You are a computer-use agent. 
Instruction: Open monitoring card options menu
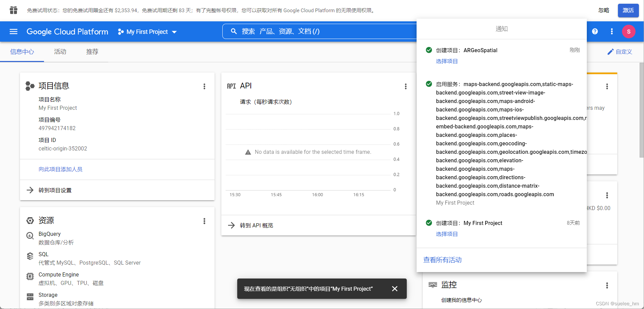click(607, 286)
